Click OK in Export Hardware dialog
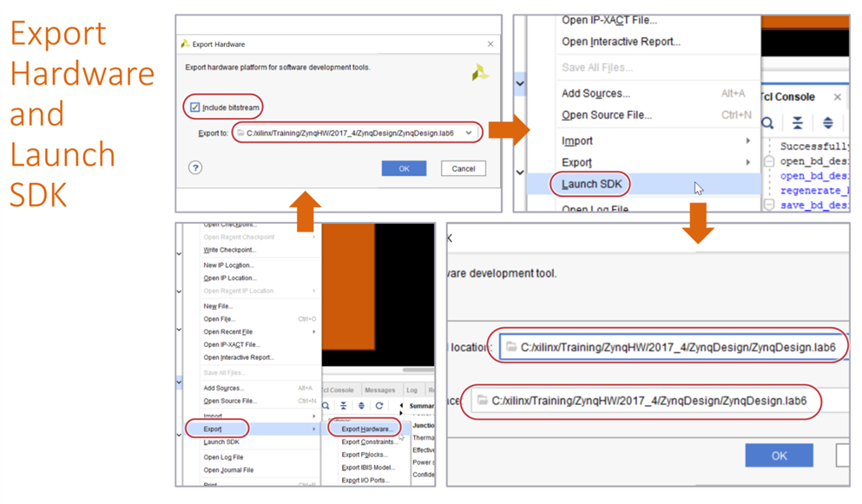 pos(404,169)
